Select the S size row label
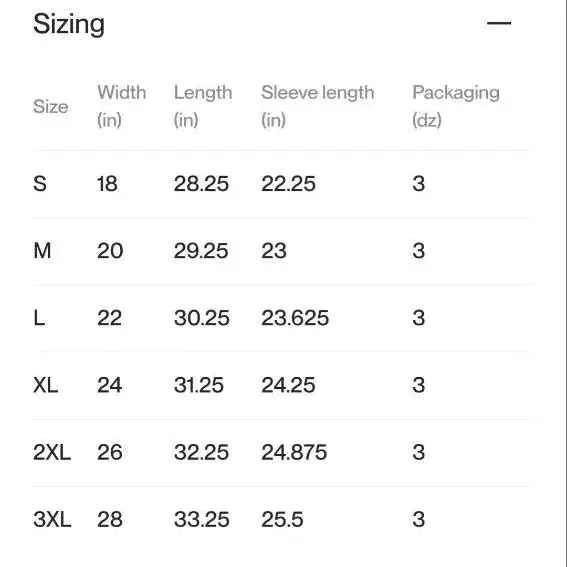 pyautogui.click(x=40, y=184)
